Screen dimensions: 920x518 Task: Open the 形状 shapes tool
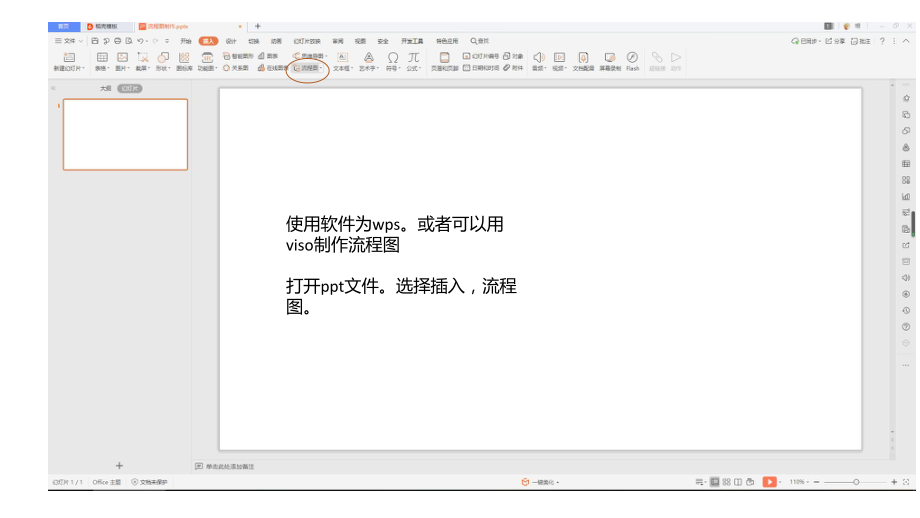(x=163, y=57)
